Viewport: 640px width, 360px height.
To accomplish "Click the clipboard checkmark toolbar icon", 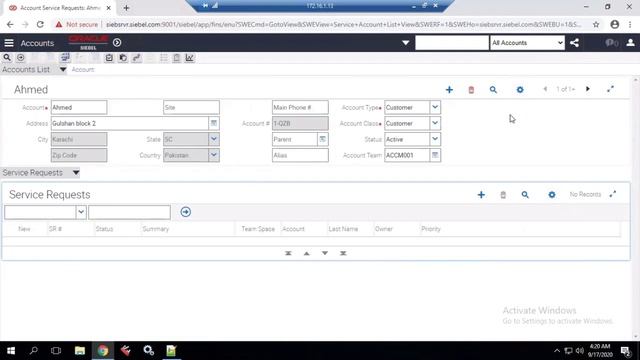I will tap(109, 58).
